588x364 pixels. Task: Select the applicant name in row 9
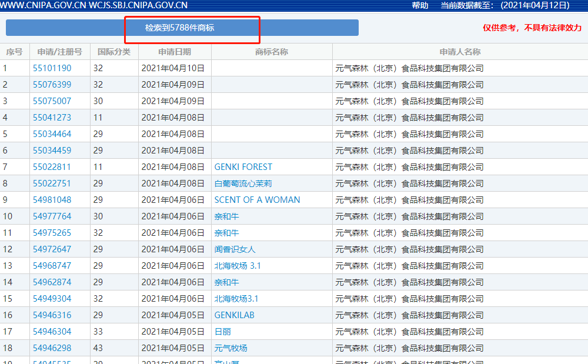click(409, 200)
